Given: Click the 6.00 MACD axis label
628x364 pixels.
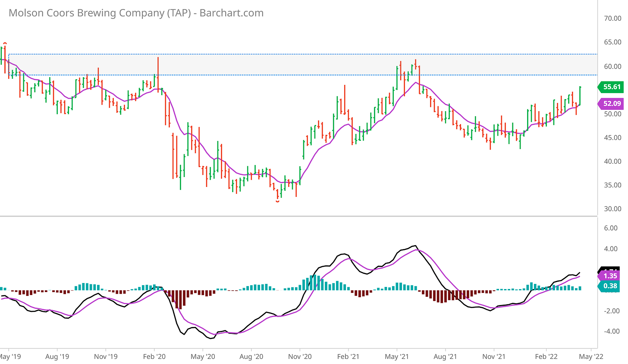Looking at the screenshot, I should coord(611,228).
